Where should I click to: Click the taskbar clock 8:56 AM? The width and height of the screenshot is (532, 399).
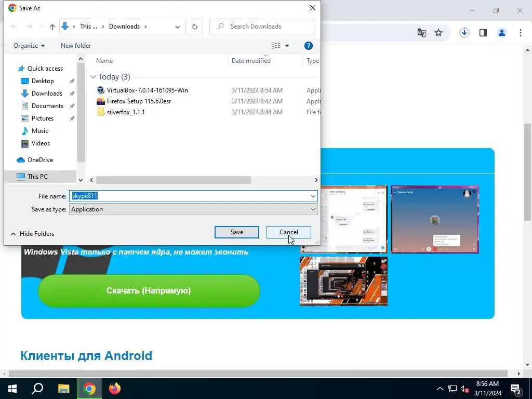(487, 384)
